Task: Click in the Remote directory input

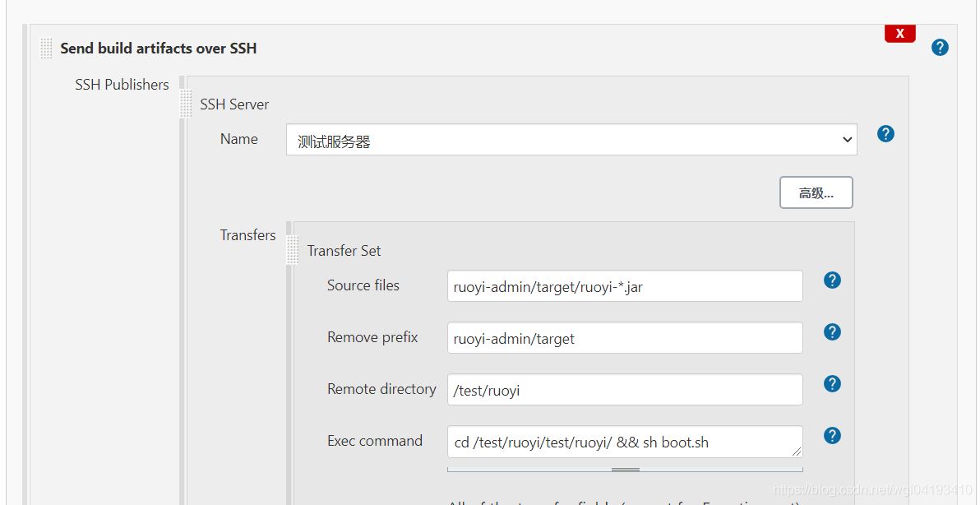Action: click(625, 390)
